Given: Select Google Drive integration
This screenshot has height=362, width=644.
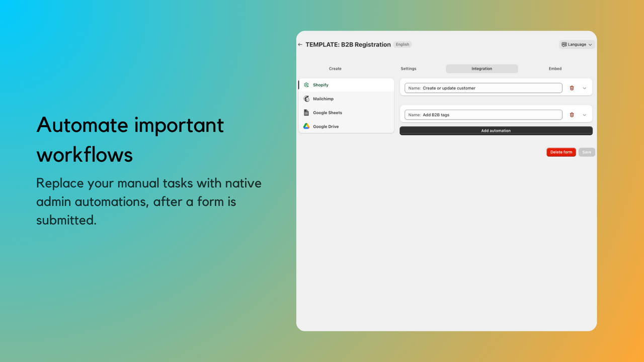Looking at the screenshot, I should point(346,127).
